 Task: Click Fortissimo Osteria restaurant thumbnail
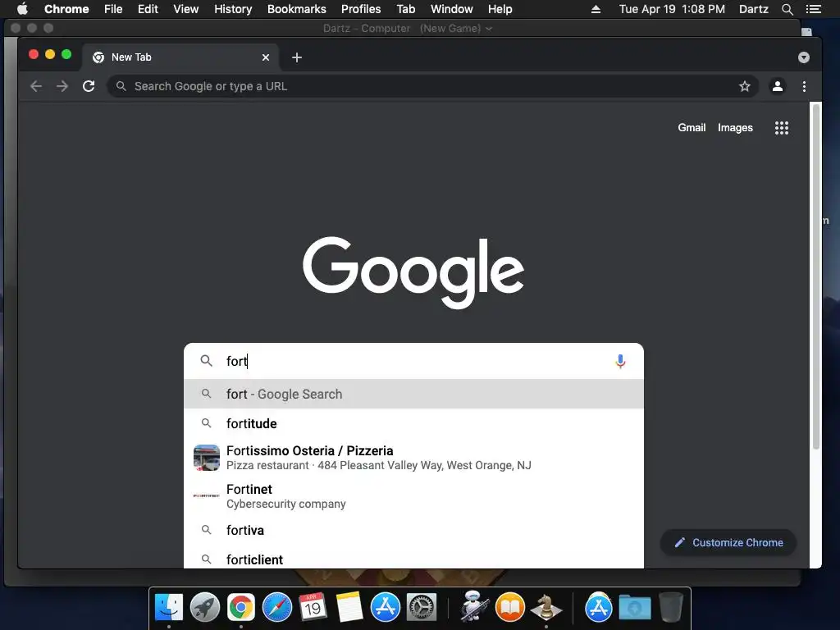tap(206, 458)
